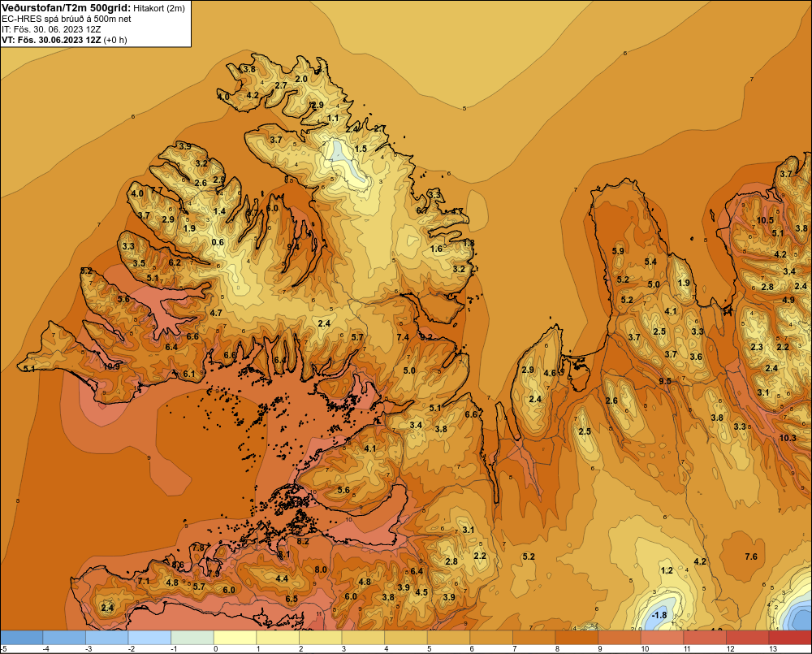Click the 2.7 temperature value

[x=281, y=85]
